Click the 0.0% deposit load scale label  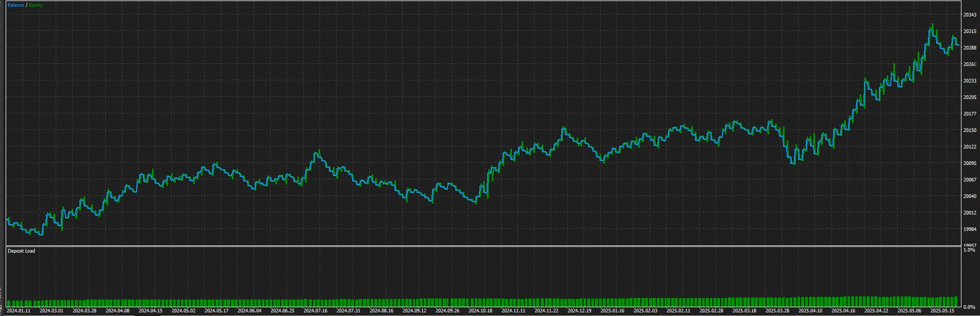pyautogui.click(x=969, y=307)
